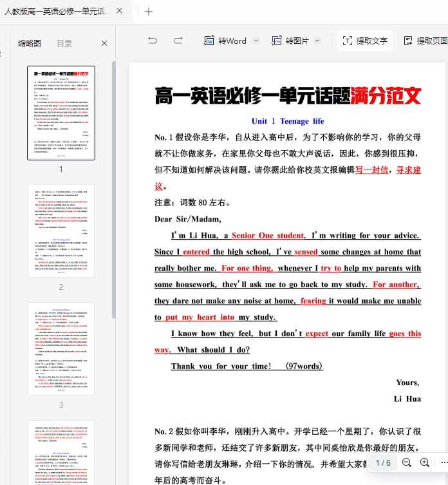The height and width of the screenshot is (485, 448).
Task: Open page 2 thumbnail
Action: click(x=61, y=231)
